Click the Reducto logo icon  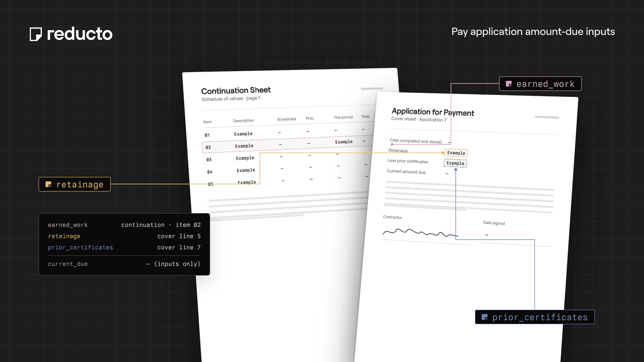36,34
